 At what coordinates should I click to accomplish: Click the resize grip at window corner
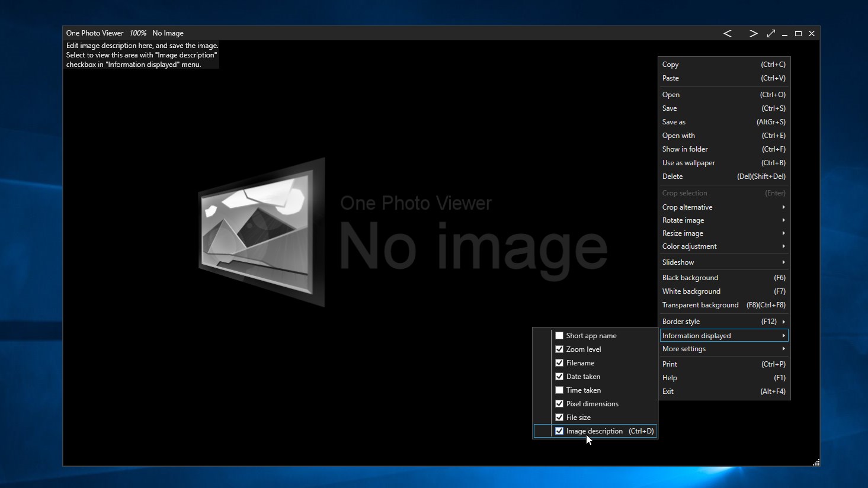pos(816,462)
